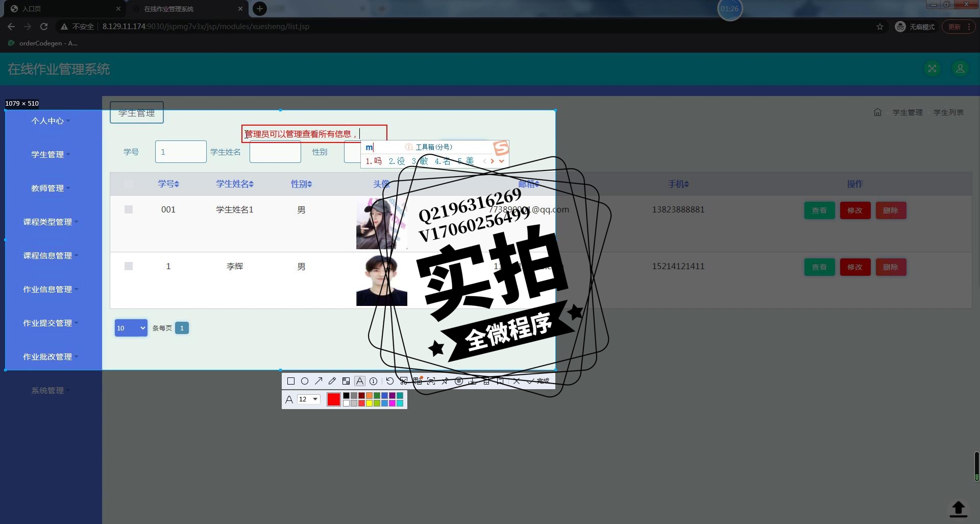Click 删除 button for student 001
This screenshot has width=980, height=524.
click(891, 210)
